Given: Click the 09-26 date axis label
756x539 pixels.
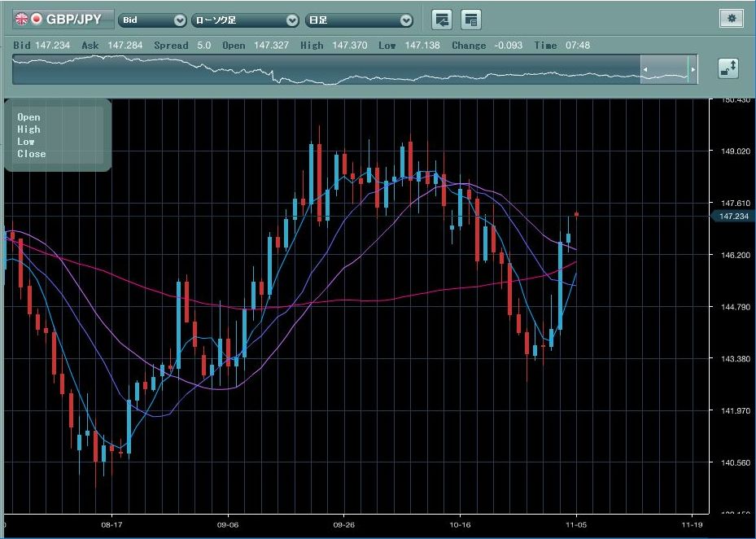Looking at the screenshot, I should (x=343, y=524).
